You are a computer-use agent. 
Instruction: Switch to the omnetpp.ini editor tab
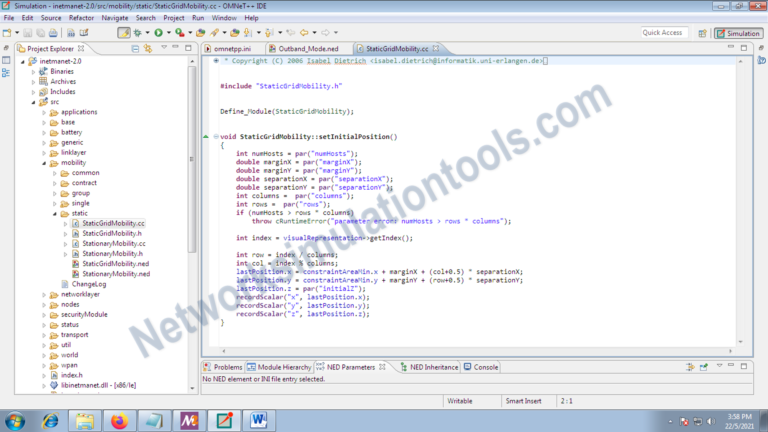232,48
